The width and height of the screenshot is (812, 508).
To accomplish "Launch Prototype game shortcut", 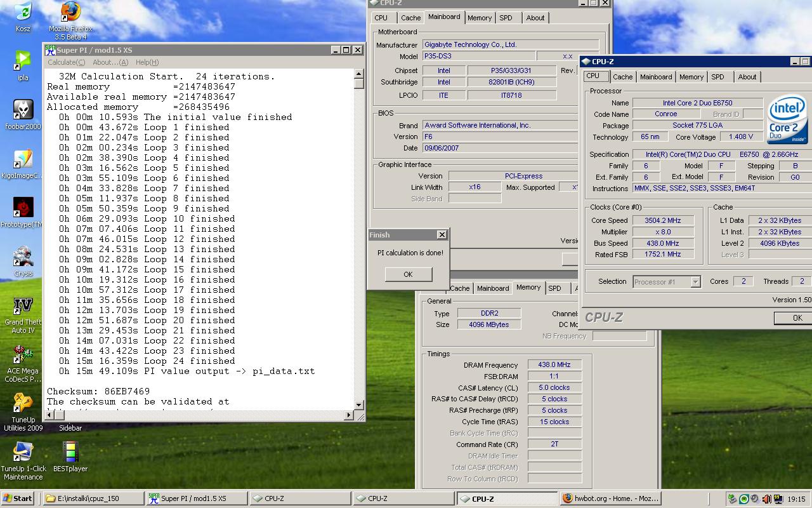I will pyautogui.click(x=23, y=213).
